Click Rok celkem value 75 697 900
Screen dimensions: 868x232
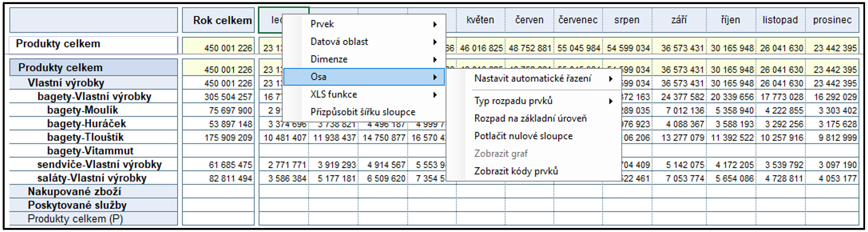coord(218,111)
